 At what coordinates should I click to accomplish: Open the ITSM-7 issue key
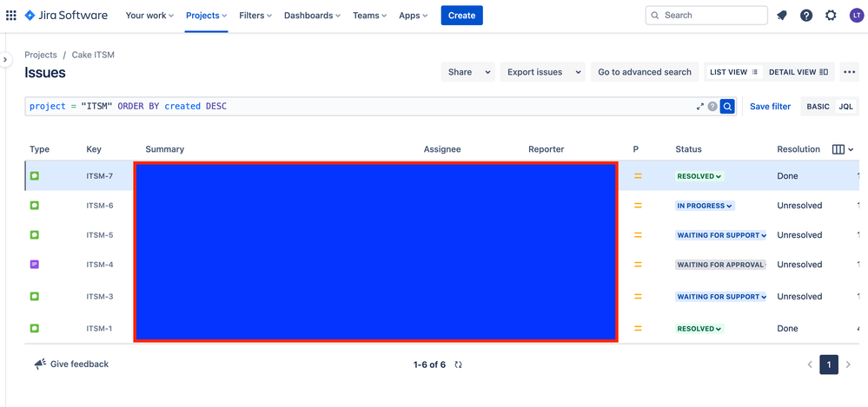pos(100,176)
